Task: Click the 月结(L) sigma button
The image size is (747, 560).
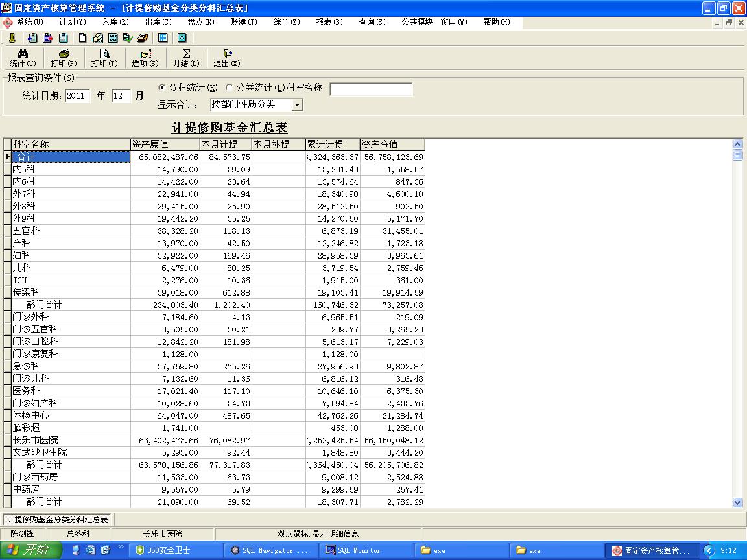Action: (186, 58)
